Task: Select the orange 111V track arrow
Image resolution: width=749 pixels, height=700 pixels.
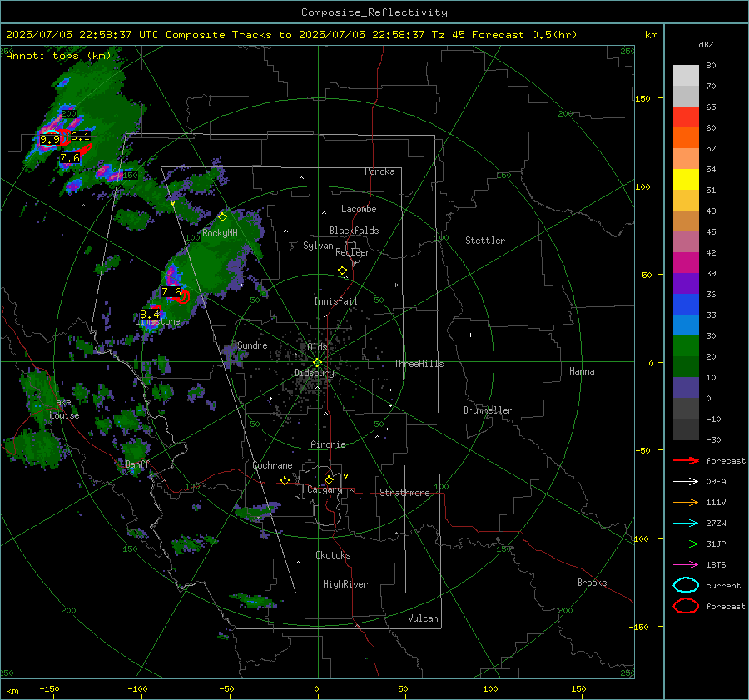Action: [686, 502]
